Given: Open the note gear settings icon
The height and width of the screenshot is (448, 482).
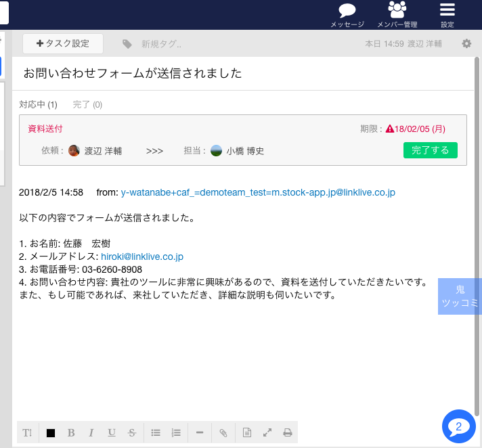Looking at the screenshot, I should click(x=466, y=43).
